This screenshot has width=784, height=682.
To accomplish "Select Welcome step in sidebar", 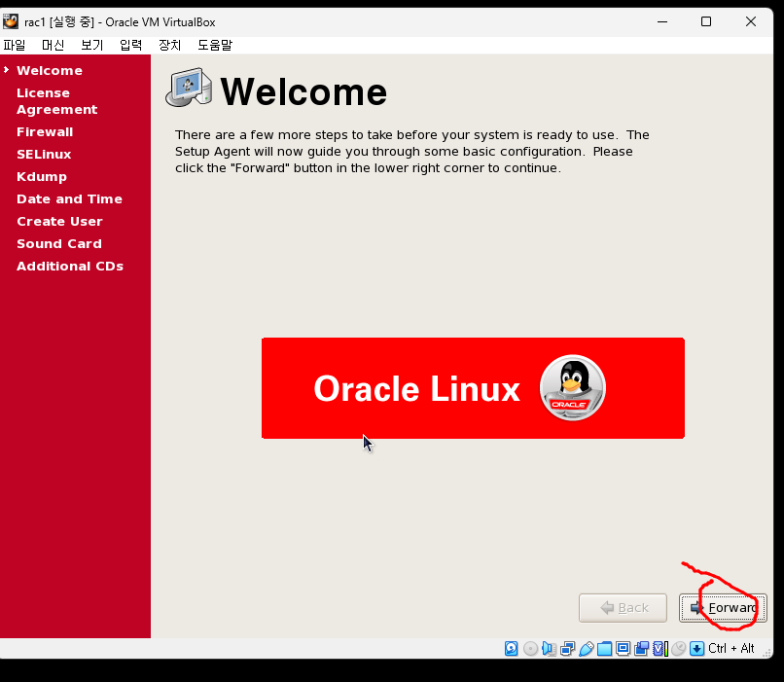I will (x=50, y=70).
